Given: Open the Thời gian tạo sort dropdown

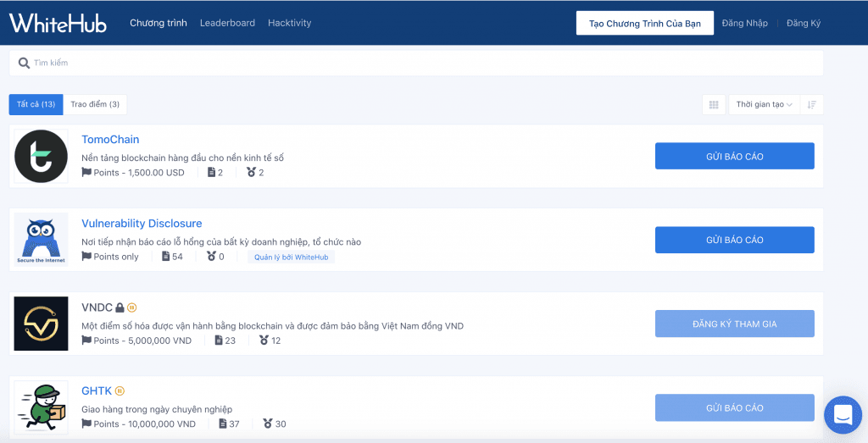Looking at the screenshot, I should tap(764, 104).
